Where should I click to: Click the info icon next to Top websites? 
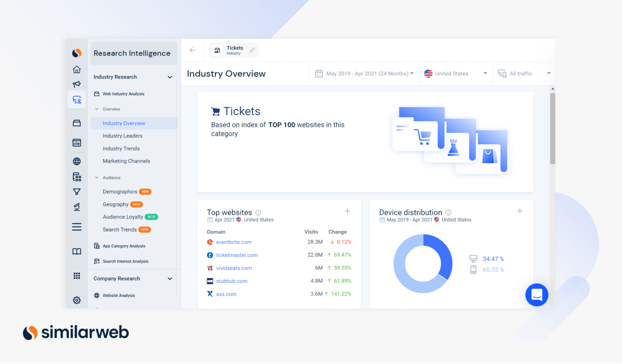pos(258,213)
